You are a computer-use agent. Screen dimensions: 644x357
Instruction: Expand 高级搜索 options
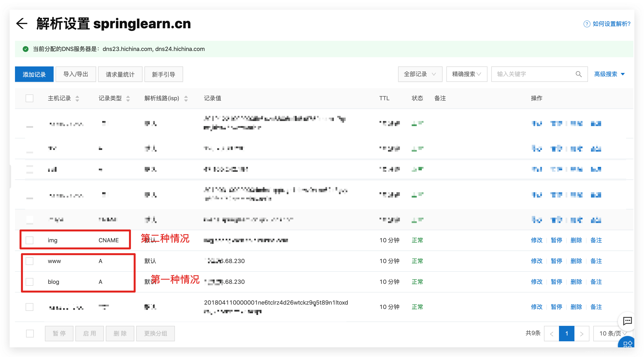(x=609, y=74)
